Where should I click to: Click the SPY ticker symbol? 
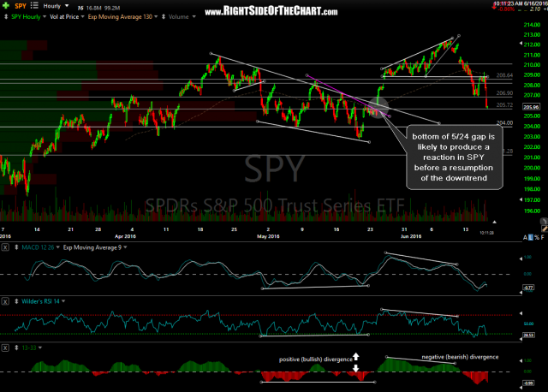tap(21, 6)
